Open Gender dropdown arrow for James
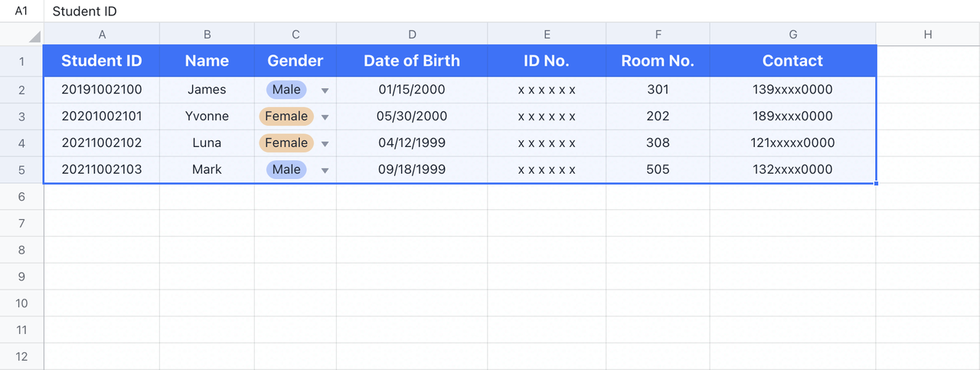Screen dimensions: 980x370 click(325, 90)
